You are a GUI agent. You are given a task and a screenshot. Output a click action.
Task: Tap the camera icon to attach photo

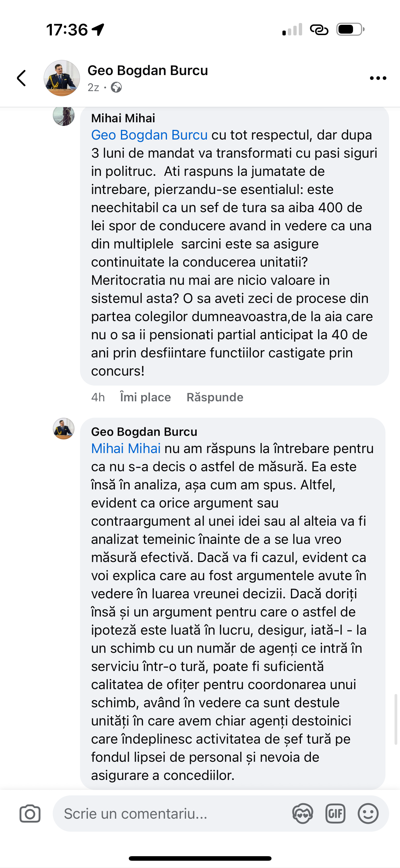[x=30, y=814]
